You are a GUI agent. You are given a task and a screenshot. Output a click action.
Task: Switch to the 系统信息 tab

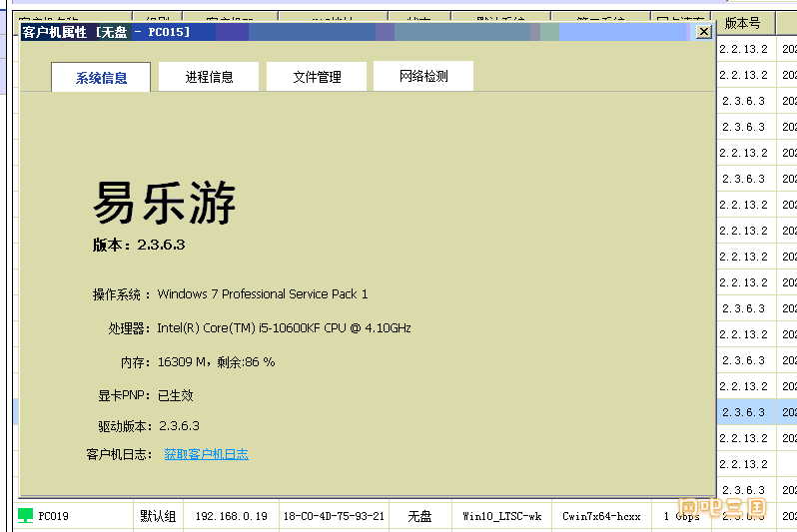(x=101, y=77)
